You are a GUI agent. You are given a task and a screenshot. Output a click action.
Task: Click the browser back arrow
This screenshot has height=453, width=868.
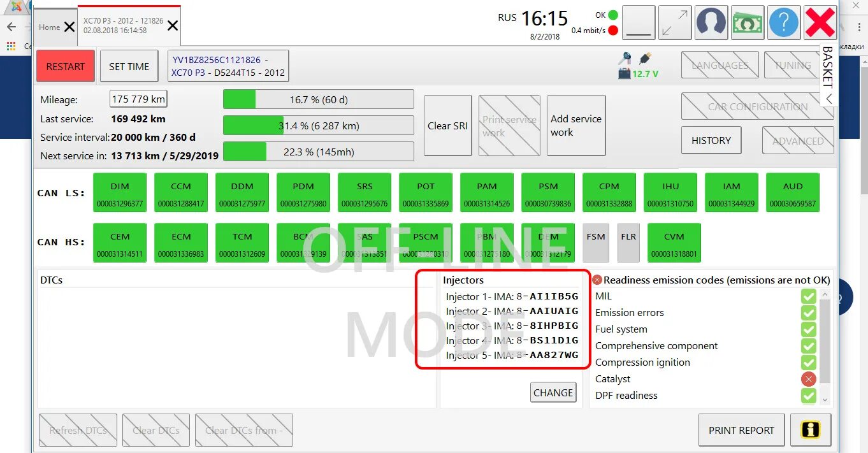coord(11,27)
